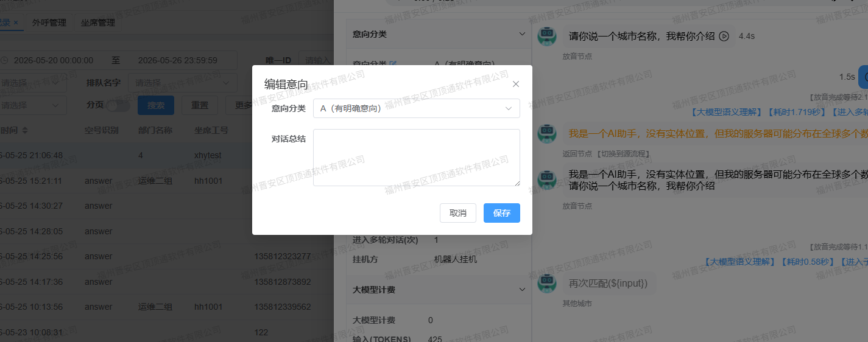Click the 重置 button in the background page
The height and width of the screenshot is (342, 868).
(200, 105)
